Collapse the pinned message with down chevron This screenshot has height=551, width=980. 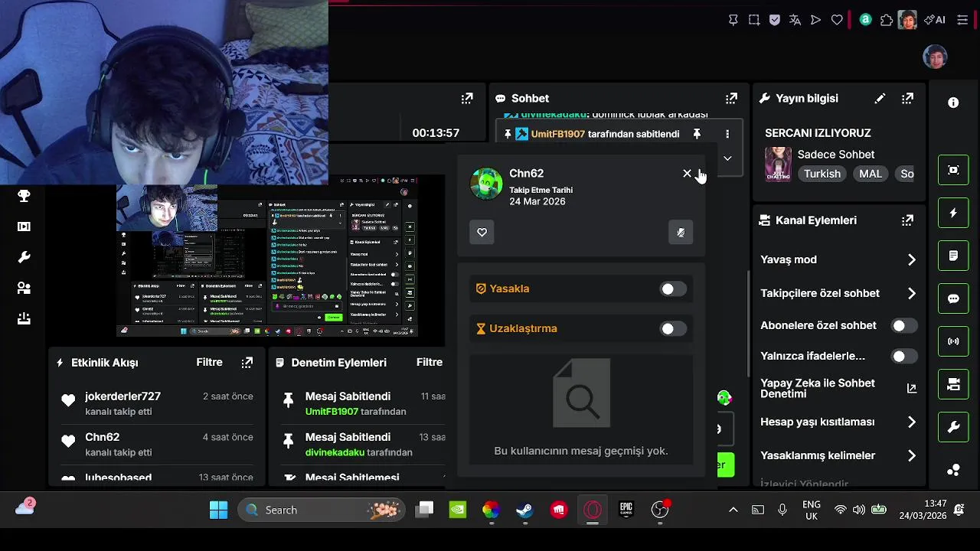pyautogui.click(x=727, y=158)
